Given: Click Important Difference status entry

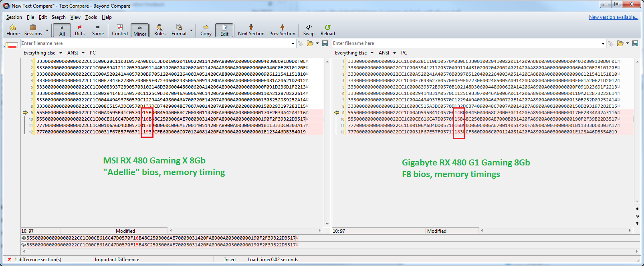Looking at the screenshot, I should [x=117, y=260].
